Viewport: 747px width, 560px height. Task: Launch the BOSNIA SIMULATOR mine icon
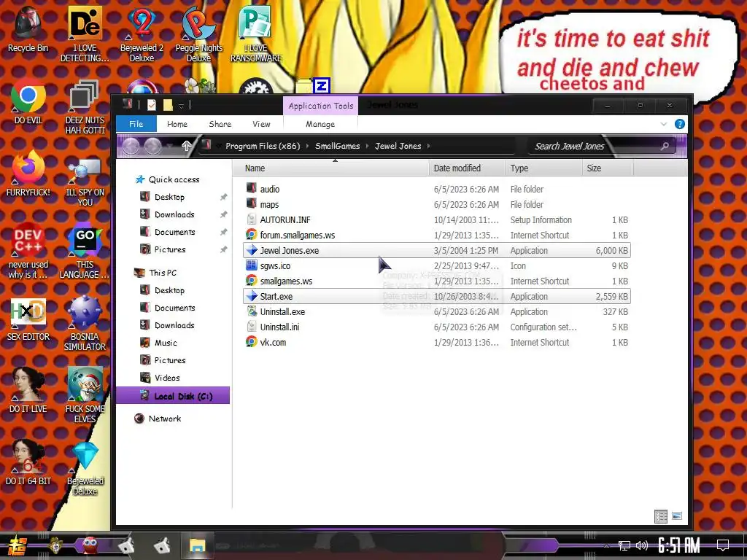pos(85,323)
